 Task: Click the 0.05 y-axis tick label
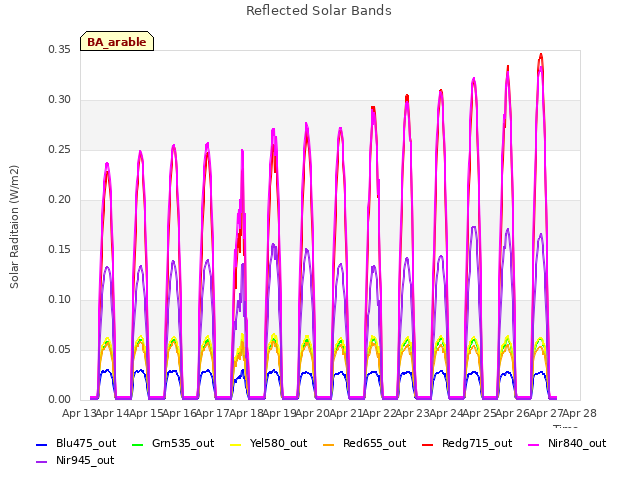pos(59,350)
